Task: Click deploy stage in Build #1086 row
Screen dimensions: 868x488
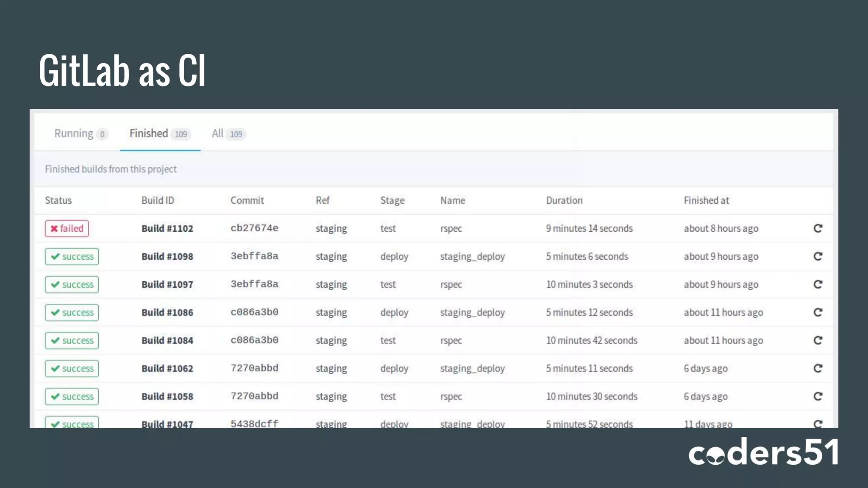Action: click(394, 313)
